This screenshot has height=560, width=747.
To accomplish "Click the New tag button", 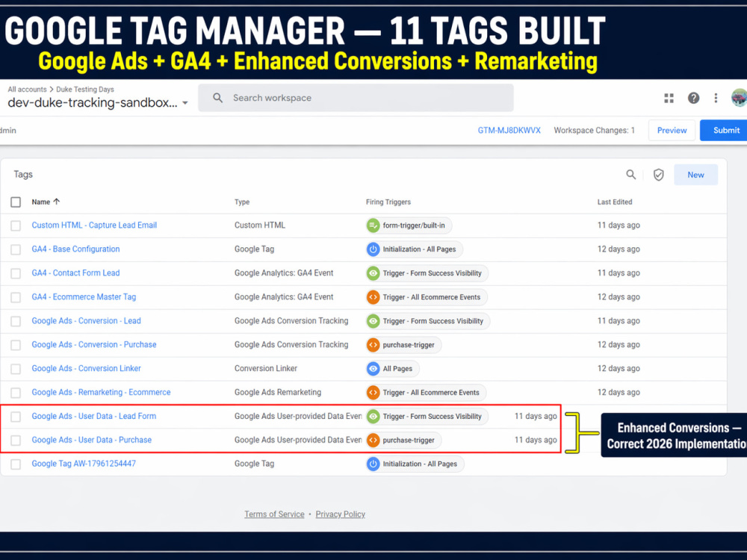I will click(695, 175).
